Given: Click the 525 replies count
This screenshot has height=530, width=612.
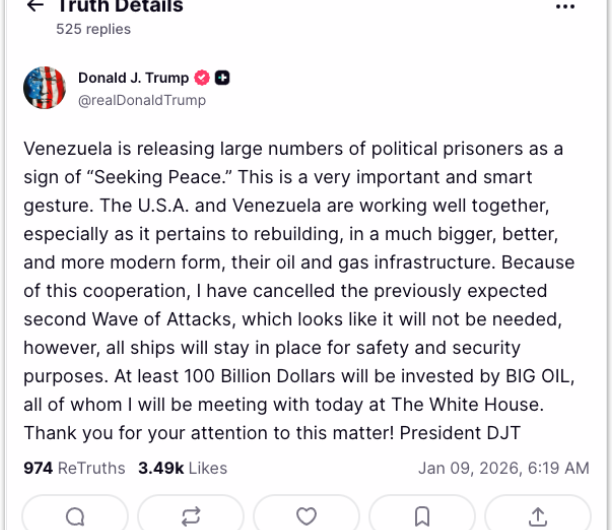Looking at the screenshot, I should (x=94, y=30).
